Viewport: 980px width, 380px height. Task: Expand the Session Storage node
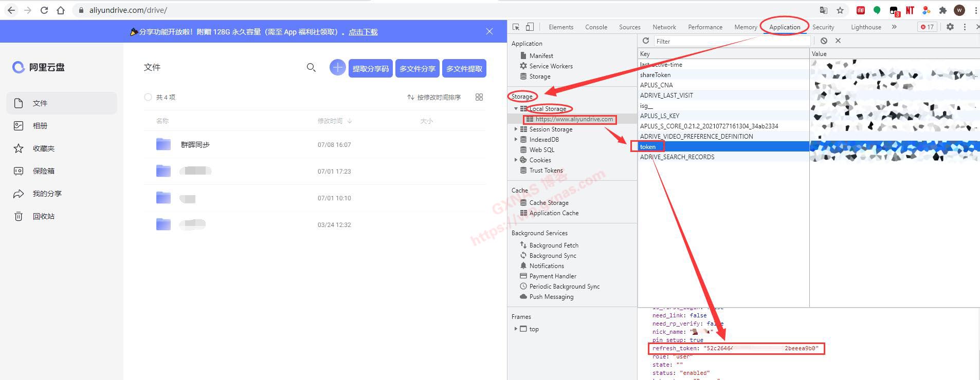point(516,129)
